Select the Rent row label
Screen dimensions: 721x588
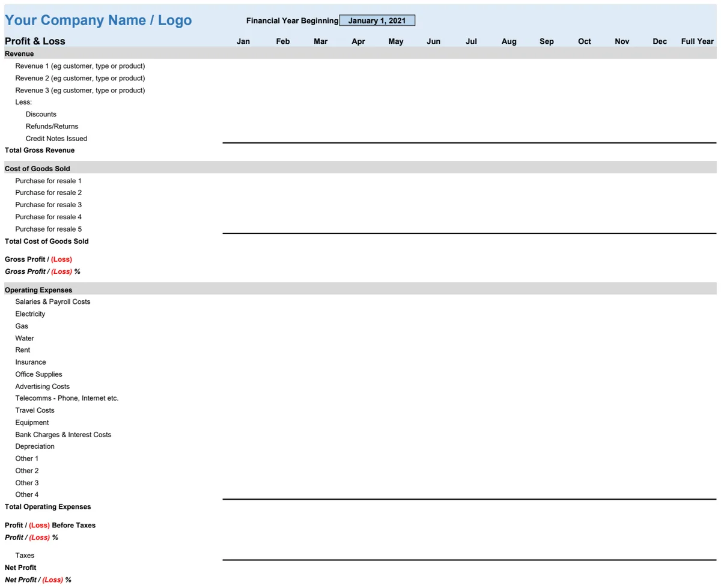(23, 350)
